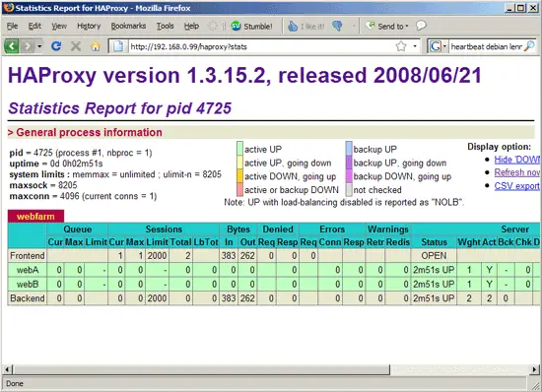This screenshot has width=542, height=392.
Task: Click the Hide 'DOWN' servers link
Action: pos(516,160)
